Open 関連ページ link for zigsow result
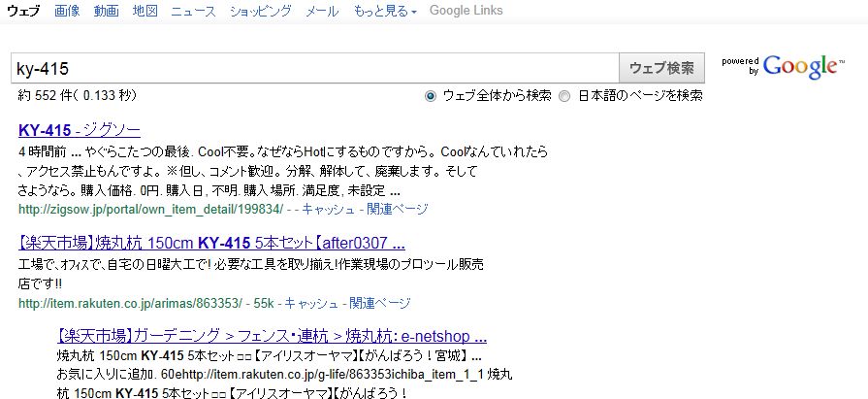This screenshot has height=399, width=868. click(398, 210)
